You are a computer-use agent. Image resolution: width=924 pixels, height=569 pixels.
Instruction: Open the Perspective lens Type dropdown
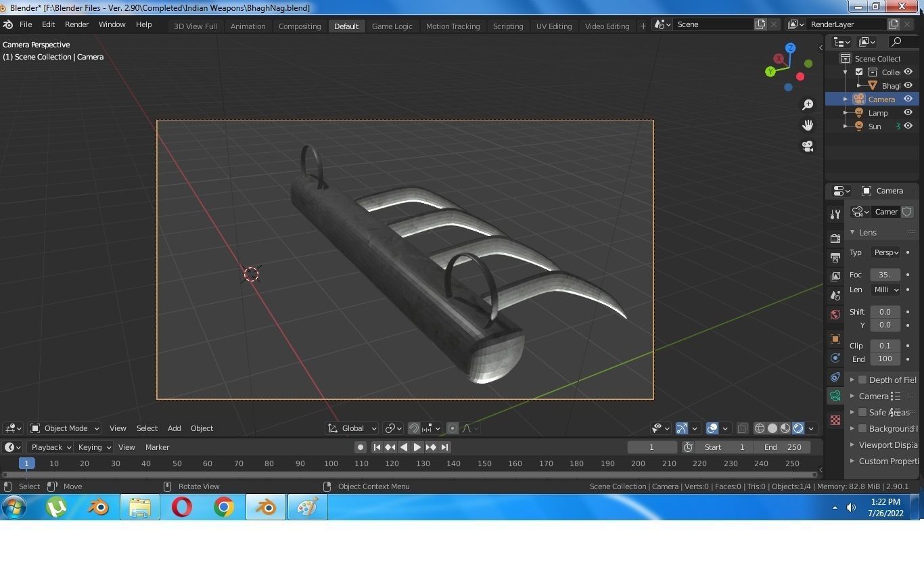pyautogui.click(x=886, y=252)
